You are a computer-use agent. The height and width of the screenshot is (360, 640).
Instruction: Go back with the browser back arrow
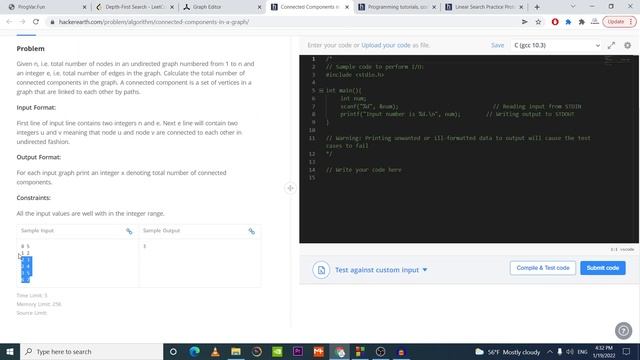(x=9, y=22)
